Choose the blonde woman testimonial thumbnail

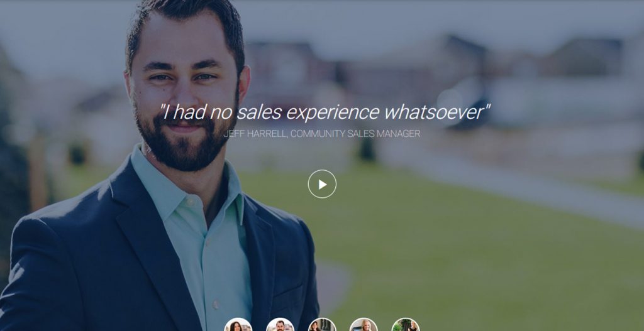click(364, 325)
